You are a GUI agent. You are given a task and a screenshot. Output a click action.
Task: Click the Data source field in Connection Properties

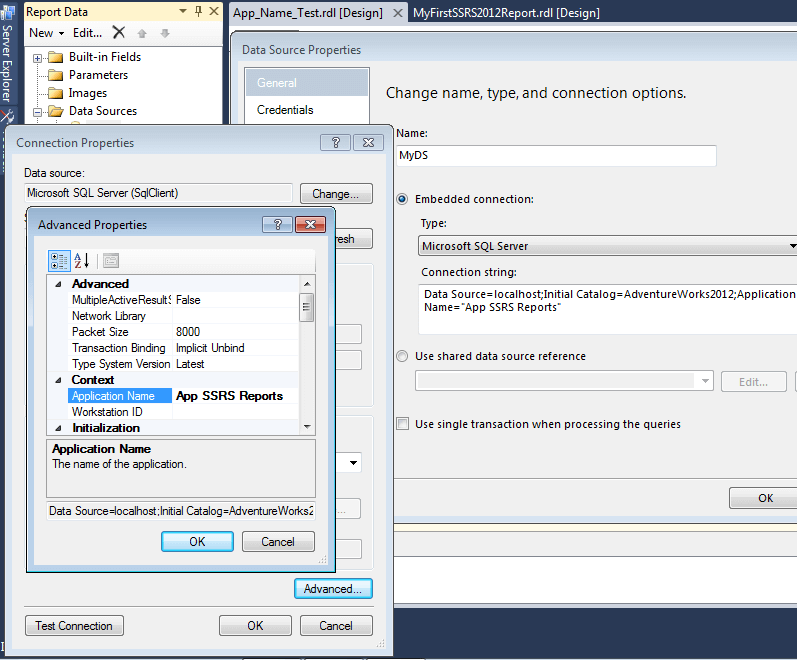(158, 193)
